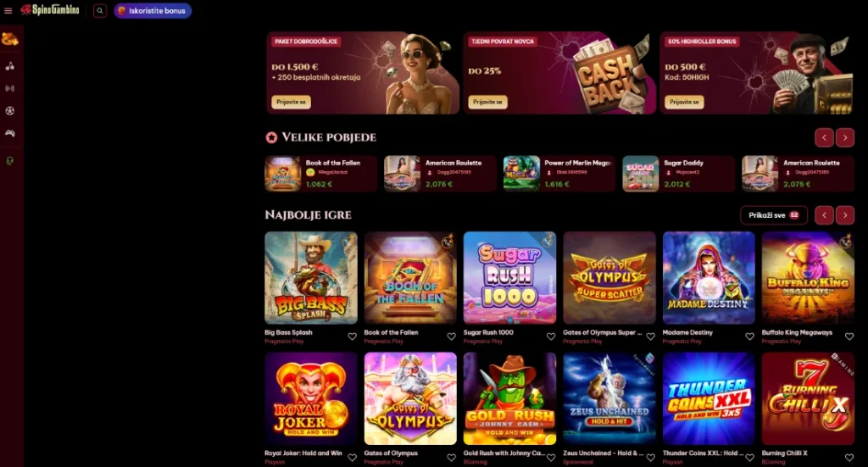Select the live broadcast icon in sidebar
This screenshot has width=868, height=467.
pyautogui.click(x=10, y=88)
